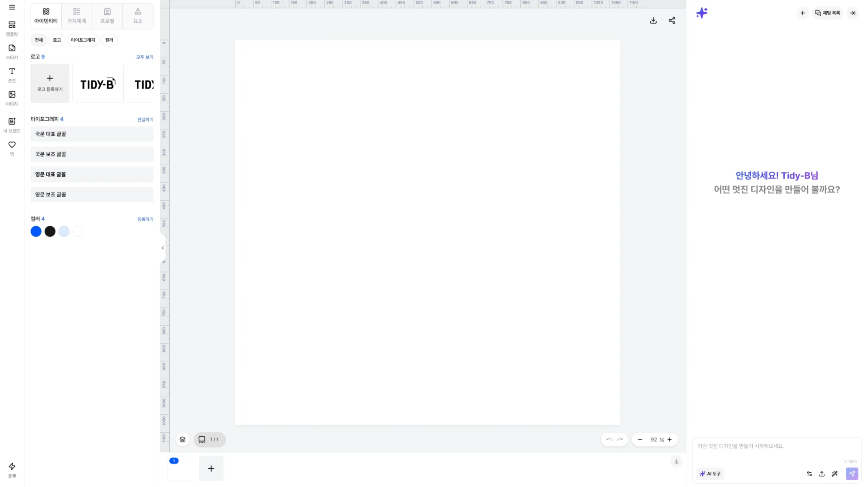Click the chat upload icon
The width and height of the screenshot is (868, 487).
click(x=822, y=474)
